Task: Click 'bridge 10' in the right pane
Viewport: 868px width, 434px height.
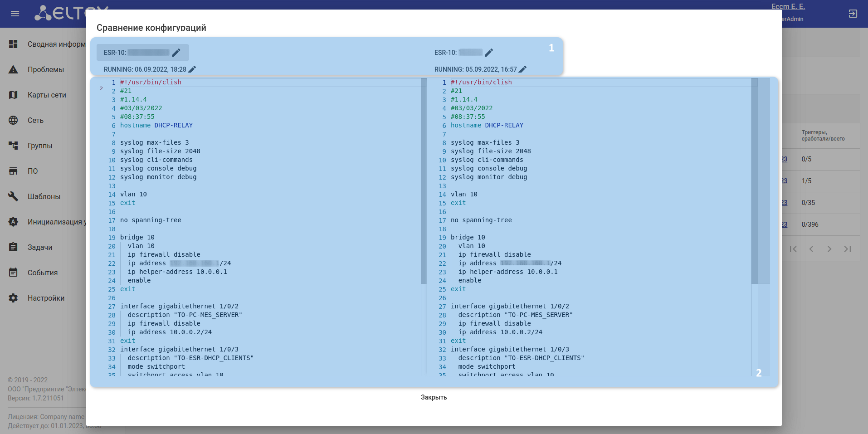Action: pyautogui.click(x=468, y=237)
